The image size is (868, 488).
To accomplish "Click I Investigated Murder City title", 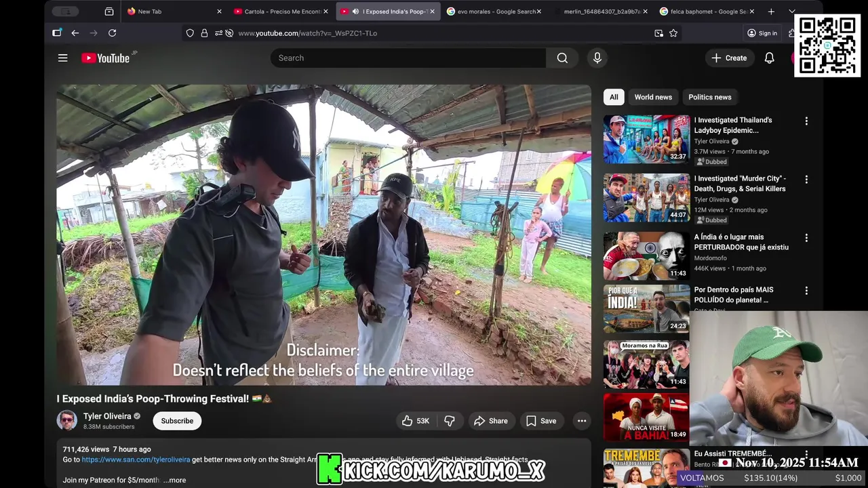I will (x=740, y=184).
